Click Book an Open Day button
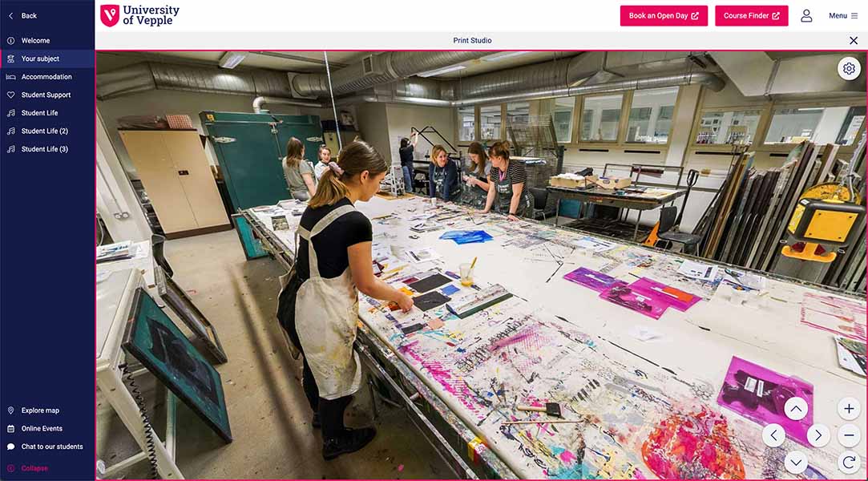 [664, 15]
